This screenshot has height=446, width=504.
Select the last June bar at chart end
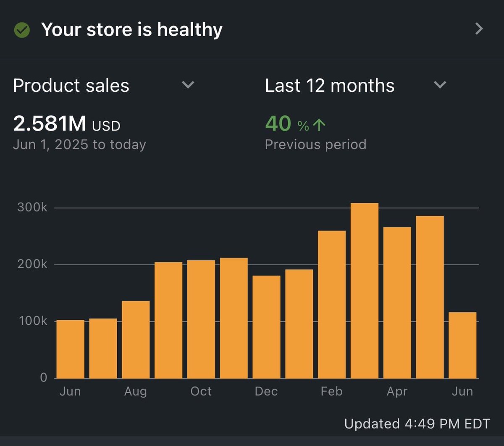coord(462,345)
